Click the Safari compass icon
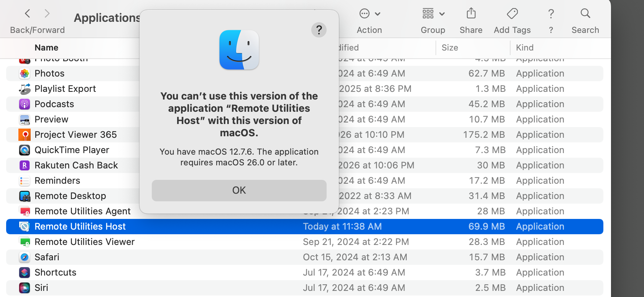The width and height of the screenshot is (644, 297). coord(25,257)
